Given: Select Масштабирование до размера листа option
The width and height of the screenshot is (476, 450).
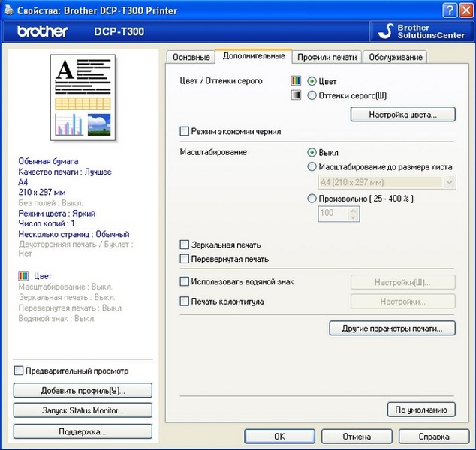Looking at the screenshot, I should (312, 166).
